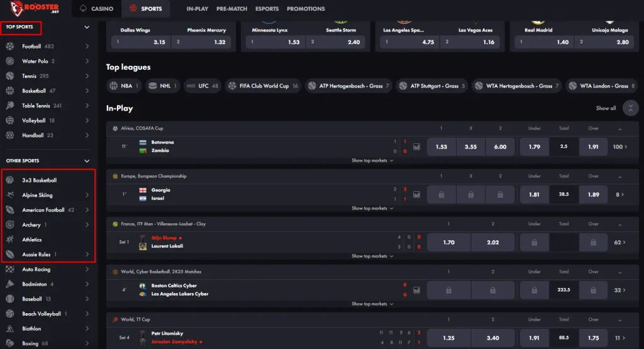
Task: Collapse the European Championship league
Action: (620, 177)
